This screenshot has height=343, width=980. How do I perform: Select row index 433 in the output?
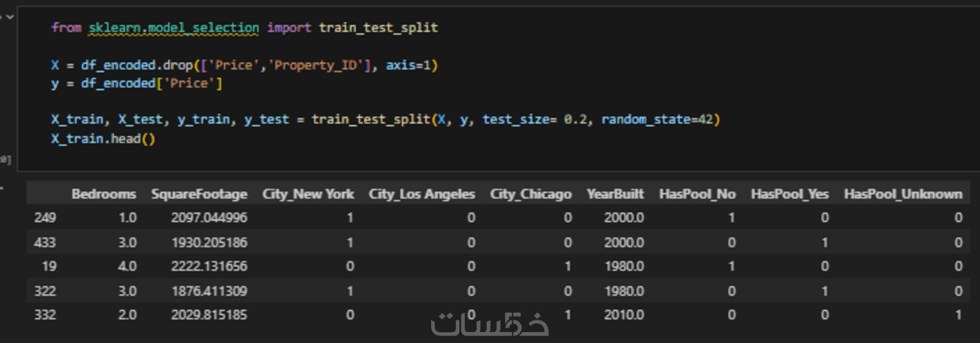click(45, 242)
